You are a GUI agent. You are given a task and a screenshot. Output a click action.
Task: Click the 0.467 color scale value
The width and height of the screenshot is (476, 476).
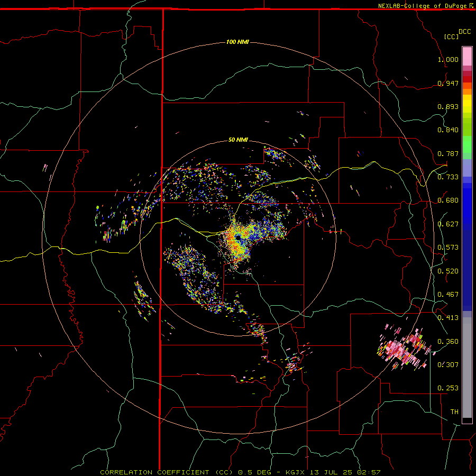(x=448, y=295)
